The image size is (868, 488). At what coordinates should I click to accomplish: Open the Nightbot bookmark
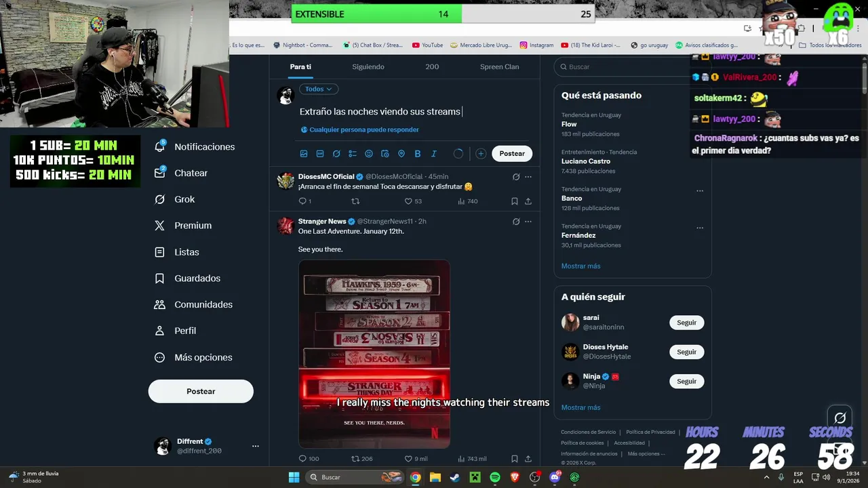(x=302, y=45)
